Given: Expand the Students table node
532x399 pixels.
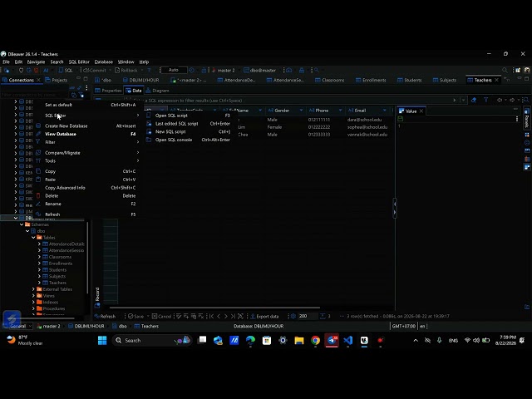Looking at the screenshot, I should pos(39,269).
